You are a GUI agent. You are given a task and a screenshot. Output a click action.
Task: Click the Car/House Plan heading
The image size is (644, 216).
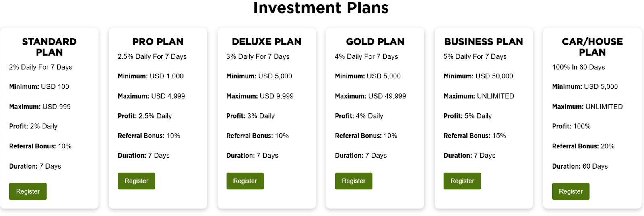pyautogui.click(x=592, y=47)
